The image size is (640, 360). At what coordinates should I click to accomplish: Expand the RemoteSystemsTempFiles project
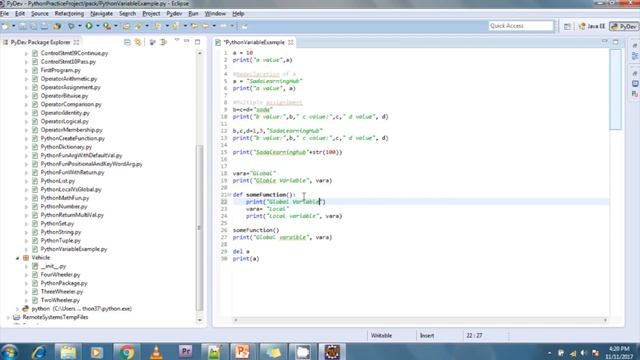point(9,317)
